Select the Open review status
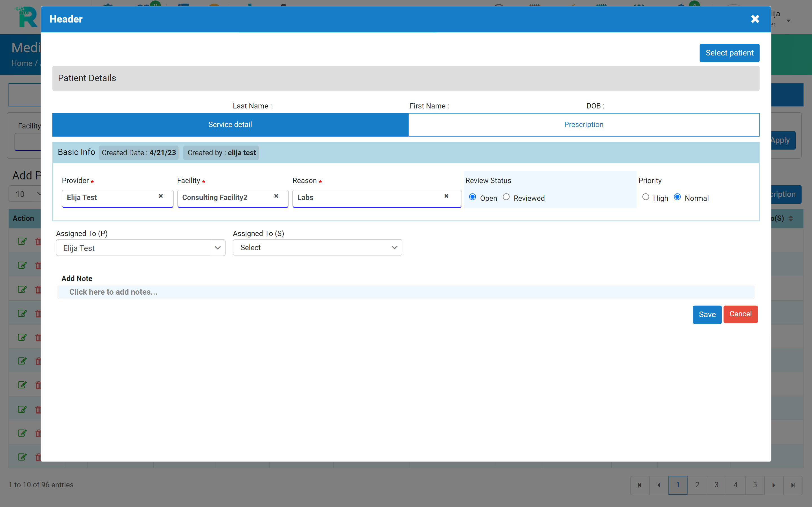 [473, 197]
